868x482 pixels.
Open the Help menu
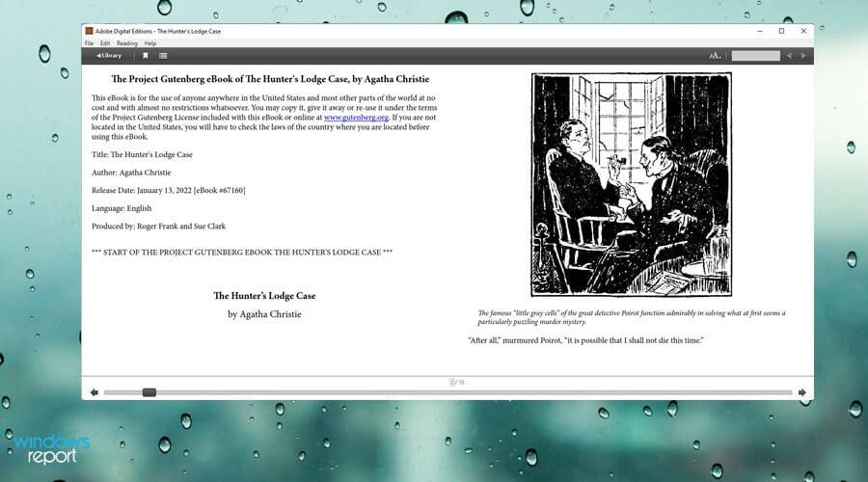(150, 43)
